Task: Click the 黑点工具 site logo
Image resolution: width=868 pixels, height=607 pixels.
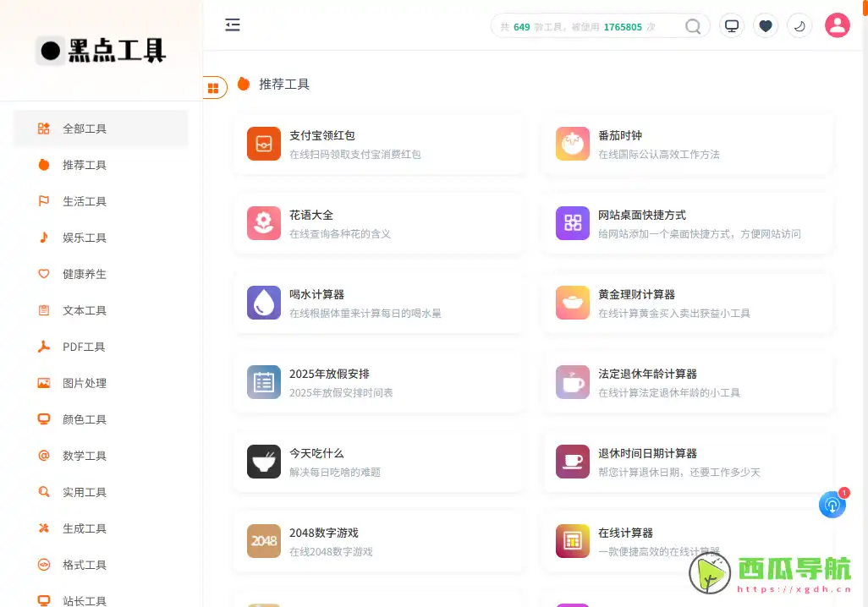Action: pyautogui.click(x=102, y=51)
